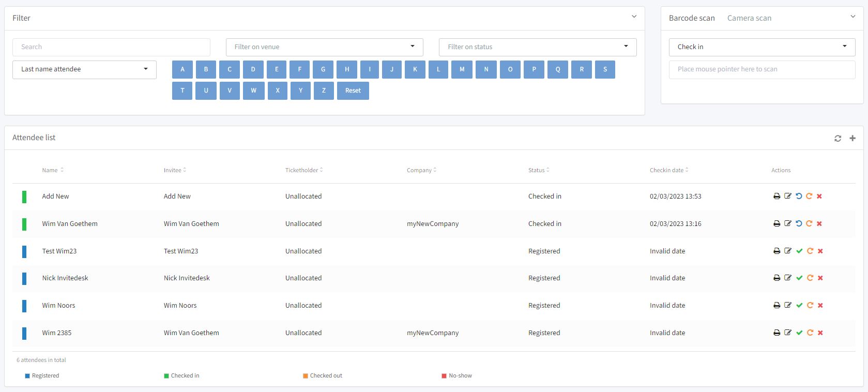Click the blue Registered legend swatch

(27, 376)
